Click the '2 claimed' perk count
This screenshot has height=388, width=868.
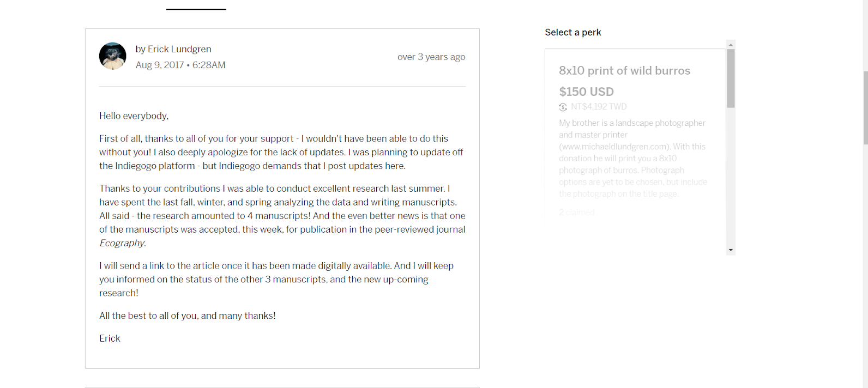pos(576,212)
